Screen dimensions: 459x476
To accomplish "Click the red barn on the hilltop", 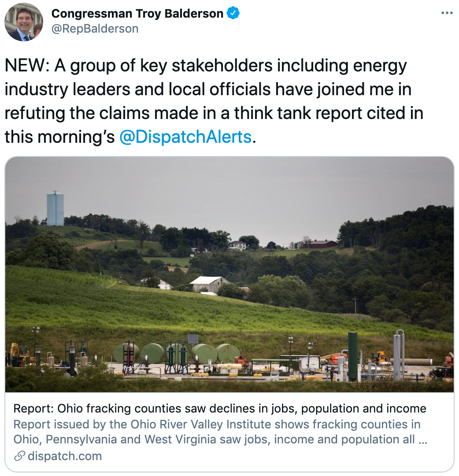I will click(322, 244).
